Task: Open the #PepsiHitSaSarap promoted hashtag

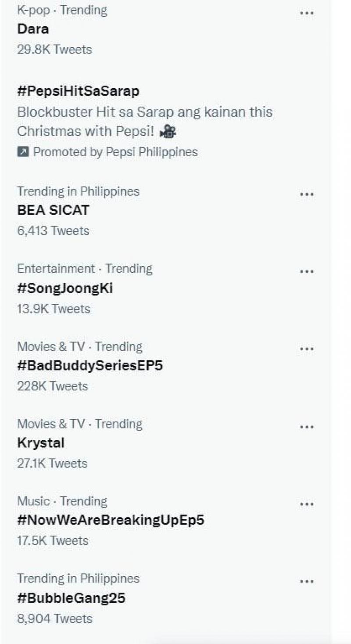Action: 78,91
